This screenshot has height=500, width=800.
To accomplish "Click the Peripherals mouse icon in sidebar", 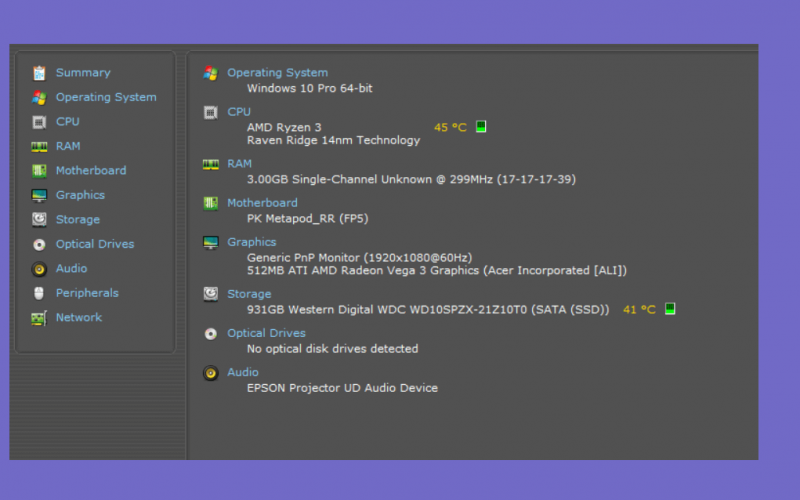I will point(39,293).
